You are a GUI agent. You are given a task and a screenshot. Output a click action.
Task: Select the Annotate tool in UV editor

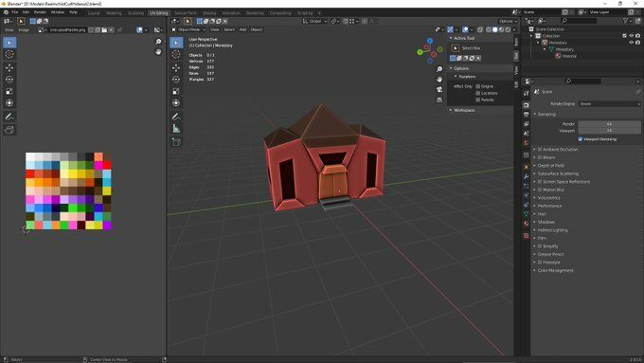pos(9,117)
